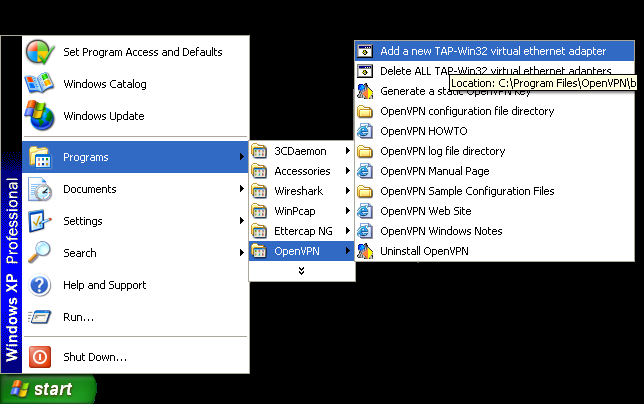Expand the Documents submenu arrow

point(242,189)
